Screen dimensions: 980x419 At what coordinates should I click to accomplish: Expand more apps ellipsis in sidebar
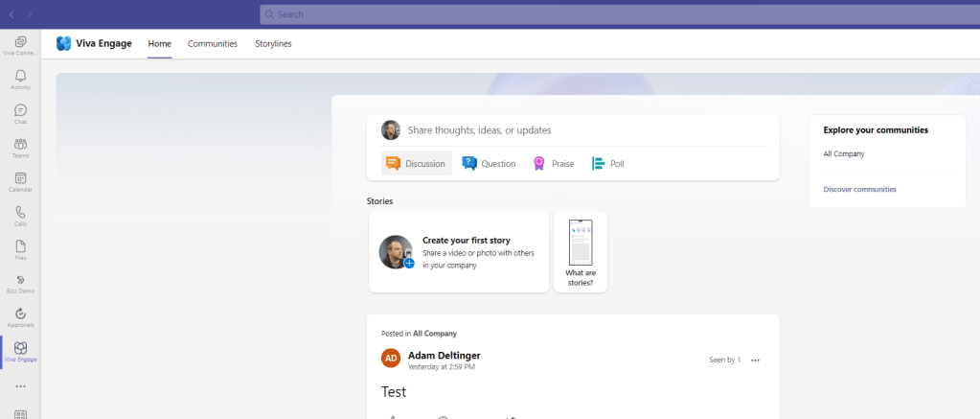20,386
